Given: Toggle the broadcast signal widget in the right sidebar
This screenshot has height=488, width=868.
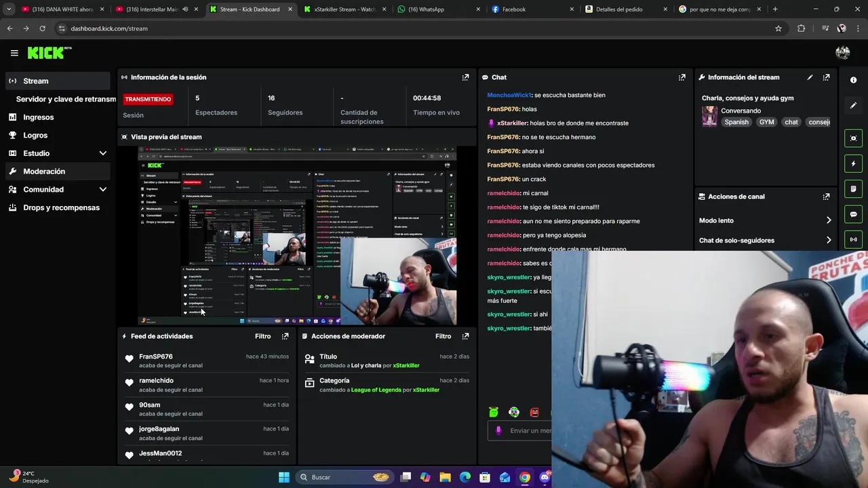Looking at the screenshot, I should [853, 239].
